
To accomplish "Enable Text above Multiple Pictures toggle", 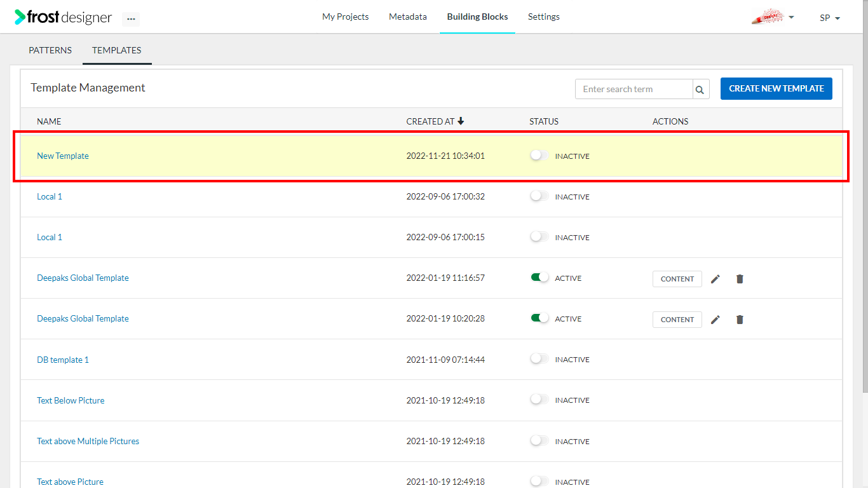I will [x=539, y=440].
